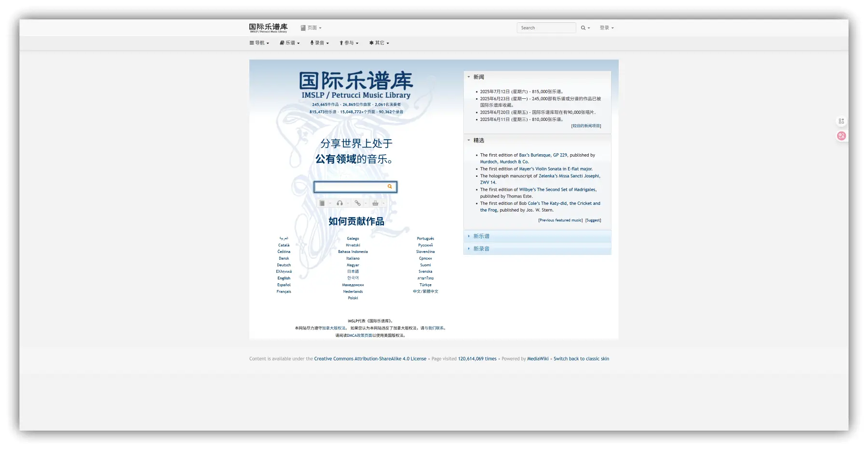868x450 pixels.
Task: Click Switch back to classic skin
Action: (x=581, y=359)
